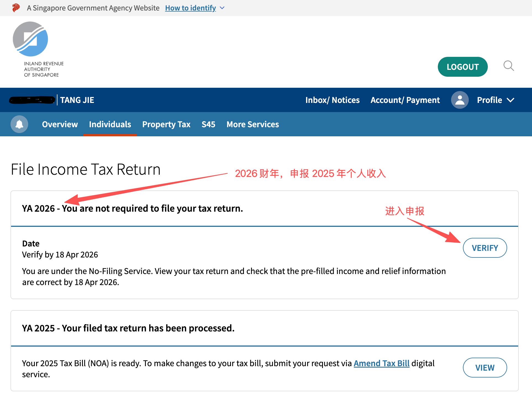Screen dimensions: 532x404
Task: Click the profile avatar icon
Action: pos(460,100)
